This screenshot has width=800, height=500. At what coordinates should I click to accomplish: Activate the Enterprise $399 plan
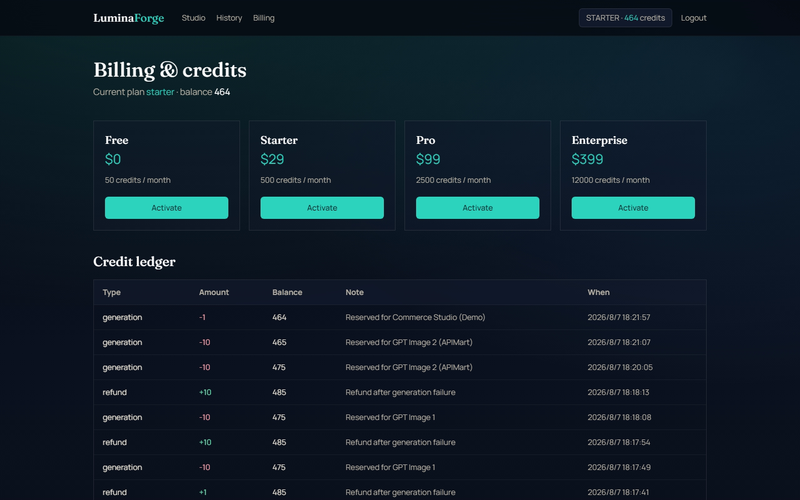[x=633, y=208]
